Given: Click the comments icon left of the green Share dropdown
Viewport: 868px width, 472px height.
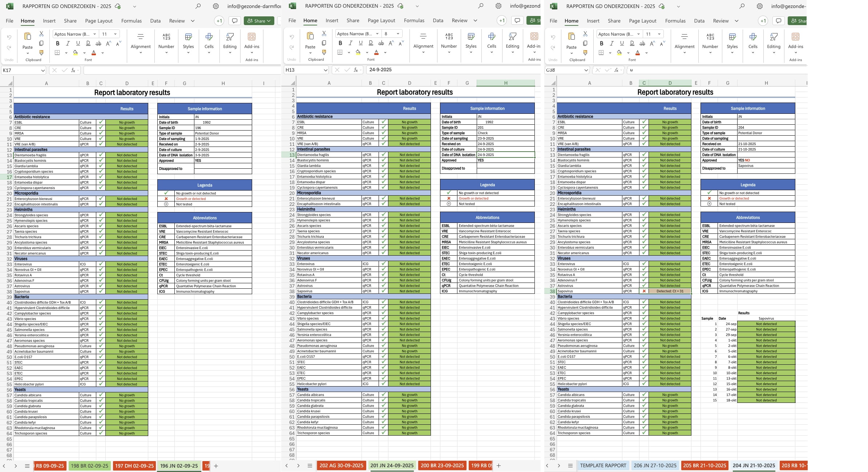Looking at the screenshot, I should (x=235, y=21).
